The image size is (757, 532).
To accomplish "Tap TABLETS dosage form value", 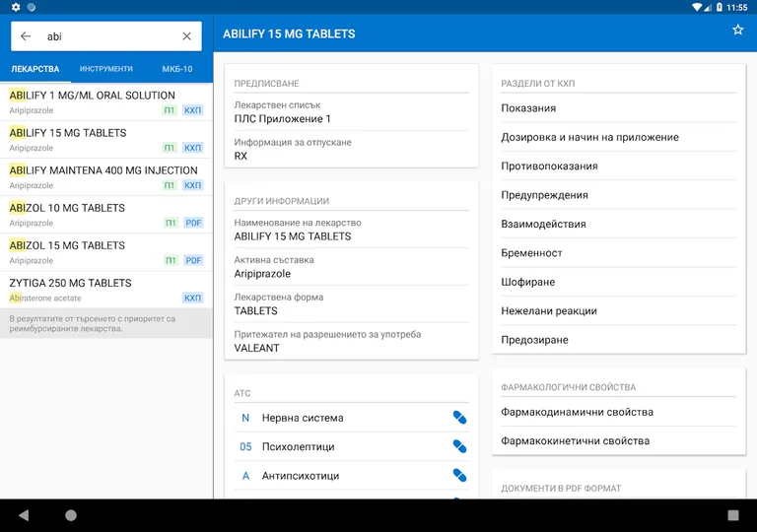I will tap(255, 311).
